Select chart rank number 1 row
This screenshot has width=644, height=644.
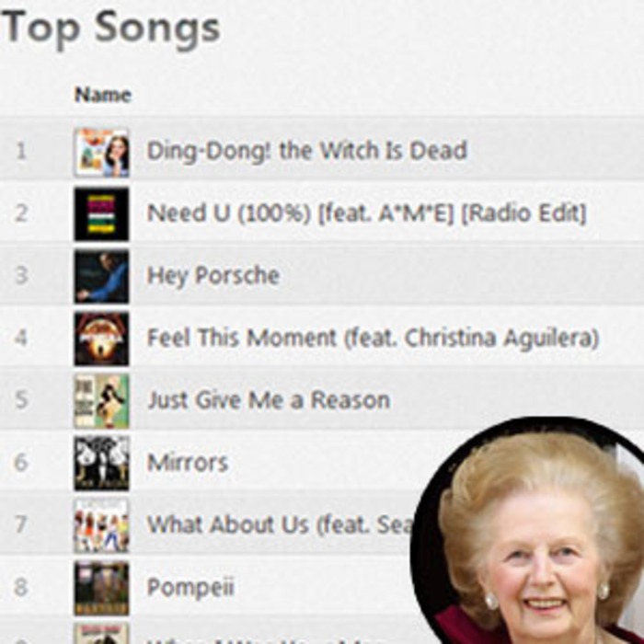[x=322, y=151]
